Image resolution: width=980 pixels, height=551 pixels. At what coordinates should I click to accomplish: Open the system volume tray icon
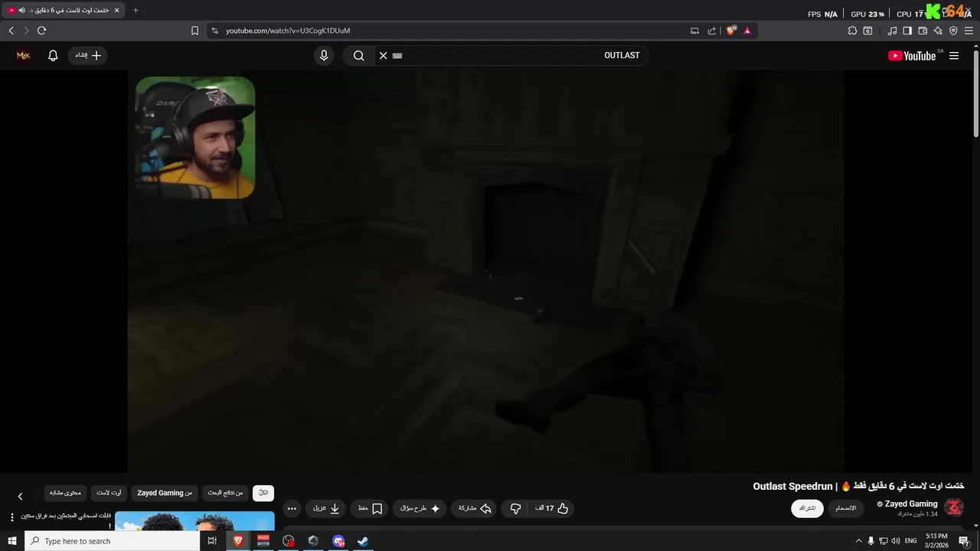pyautogui.click(x=895, y=541)
